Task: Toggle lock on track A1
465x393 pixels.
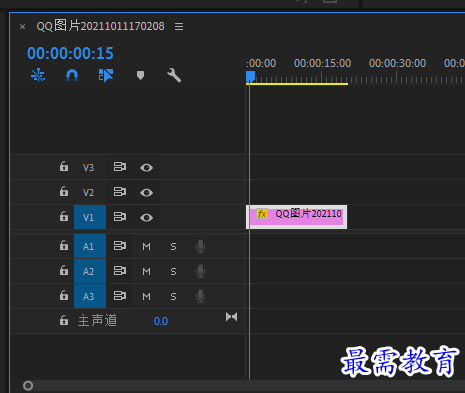Action: (64, 245)
